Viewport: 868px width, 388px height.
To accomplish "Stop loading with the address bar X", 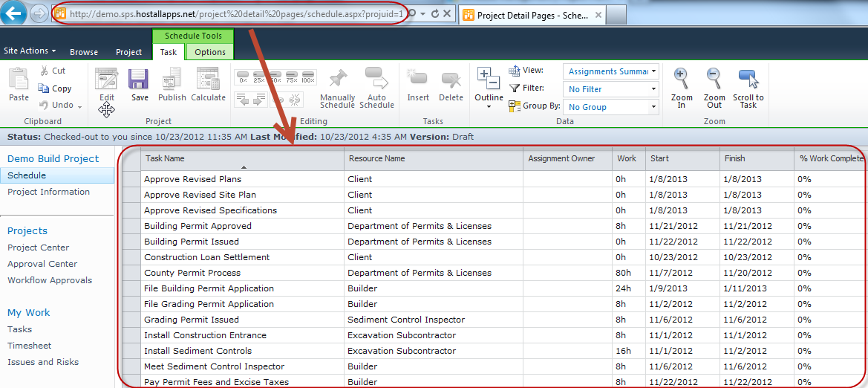I will click(x=447, y=13).
